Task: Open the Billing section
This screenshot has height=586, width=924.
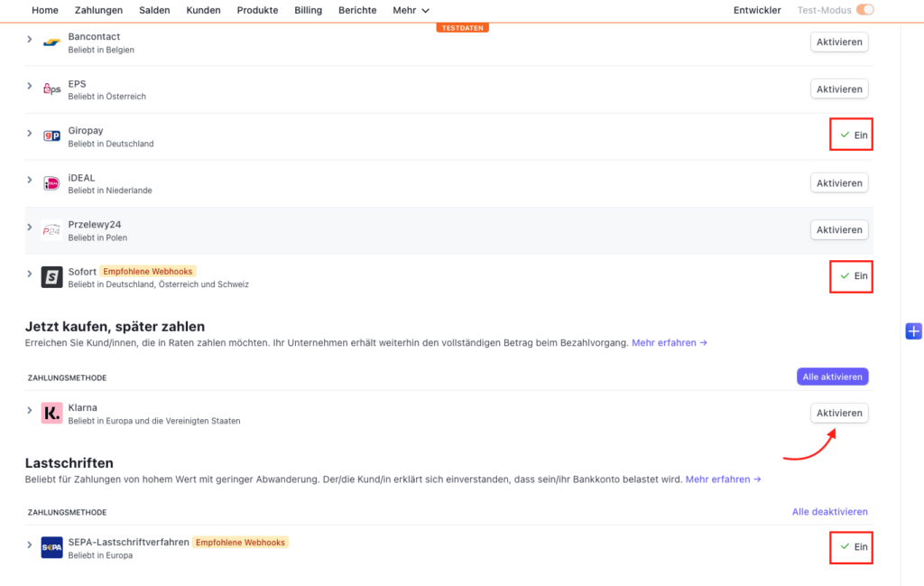Action: 309,10
